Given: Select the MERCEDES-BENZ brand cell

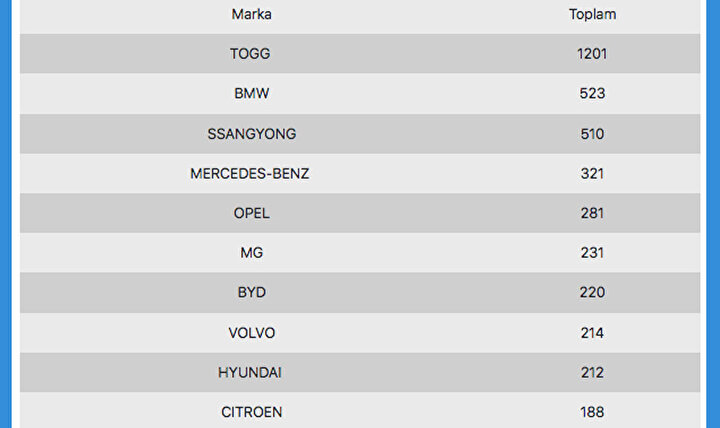Looking at the screenshot, I should tap(250, 174).
